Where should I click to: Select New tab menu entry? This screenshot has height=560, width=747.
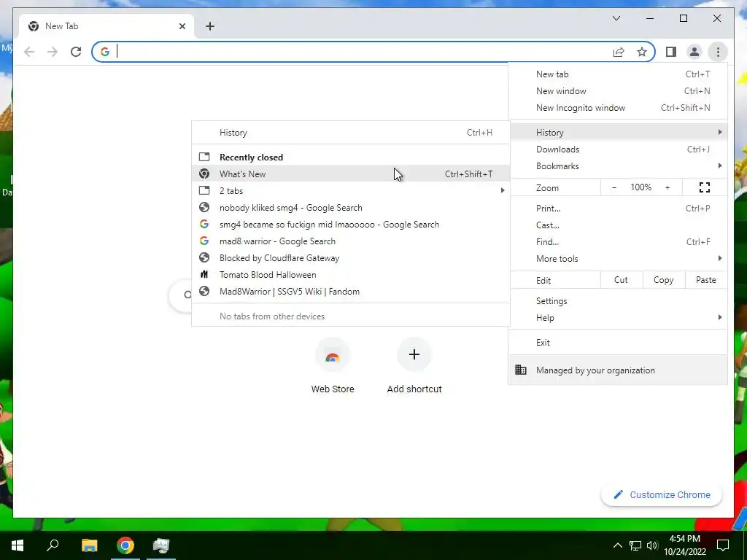click(618, 74)
